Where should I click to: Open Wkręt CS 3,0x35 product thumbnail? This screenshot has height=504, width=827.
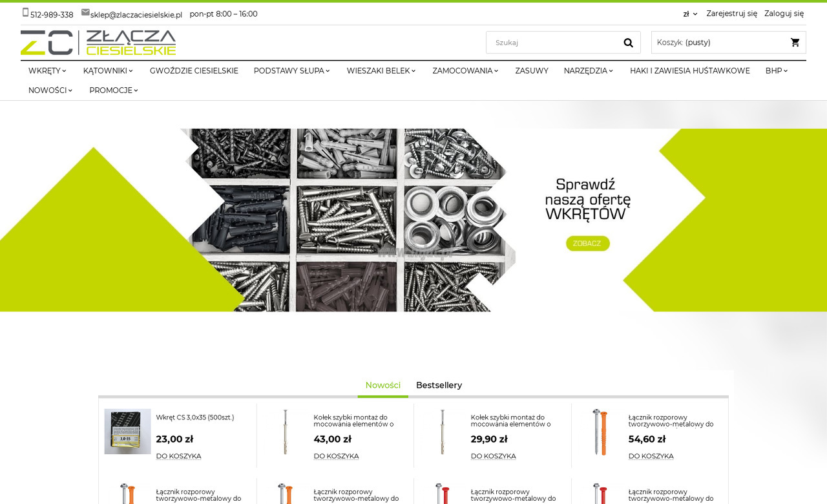coord(127,432)
